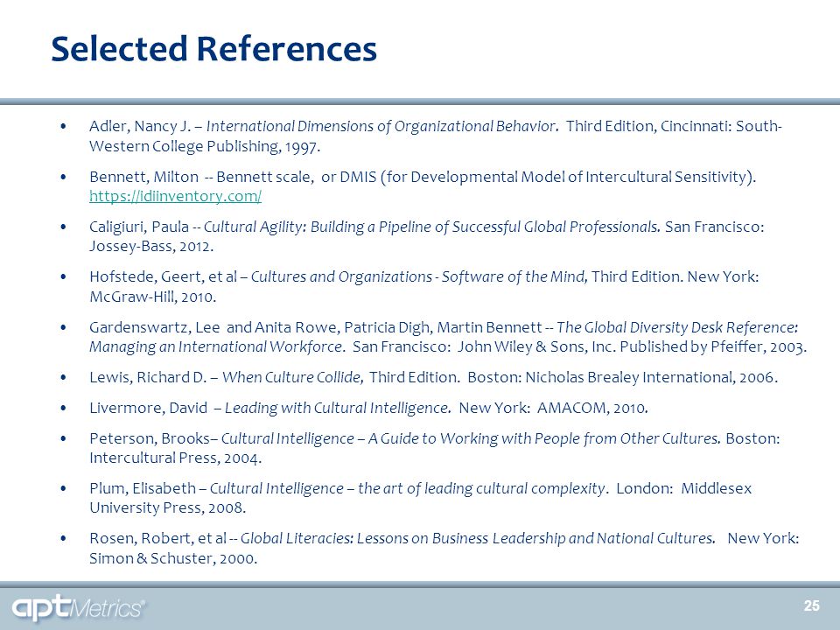Click slide number 25
Image resolution: width=840 pixels, height=630 pixels.
pos(811,605)
